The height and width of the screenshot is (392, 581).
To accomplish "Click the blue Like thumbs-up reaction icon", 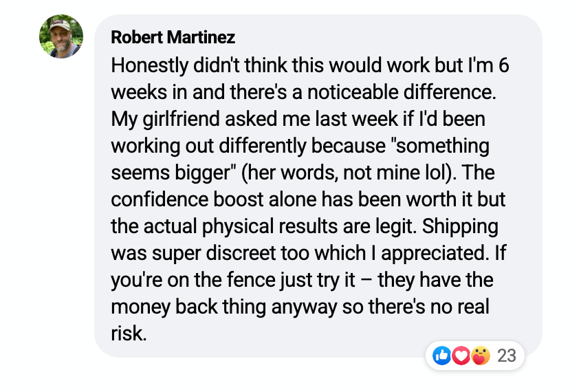I will [442, 356].
